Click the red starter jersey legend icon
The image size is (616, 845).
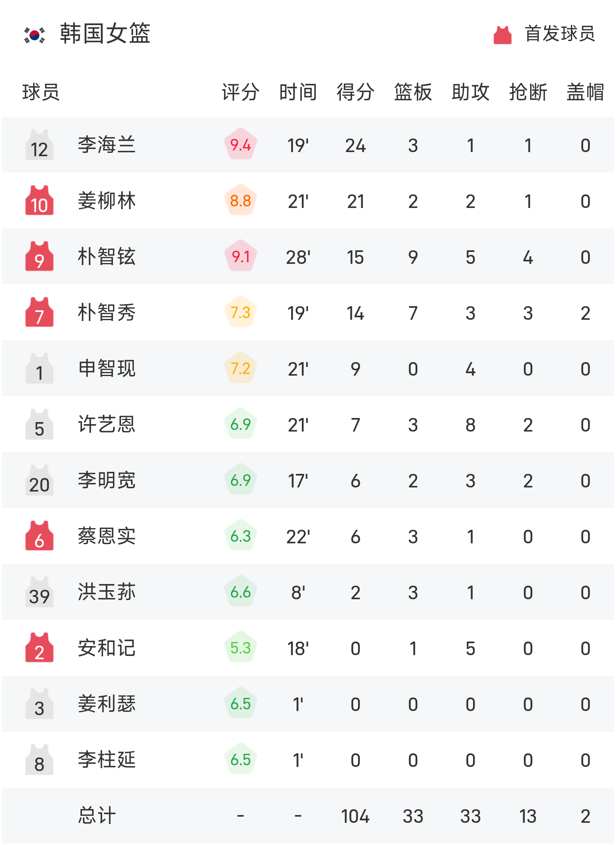tap(502, 35)
